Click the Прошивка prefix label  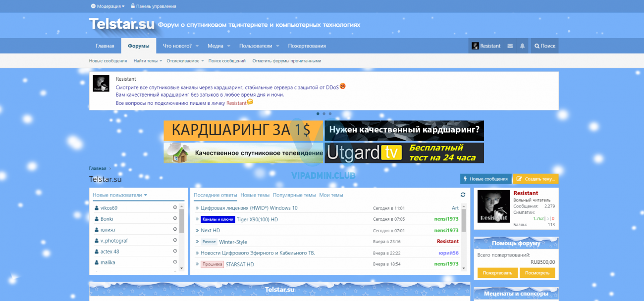212,264
